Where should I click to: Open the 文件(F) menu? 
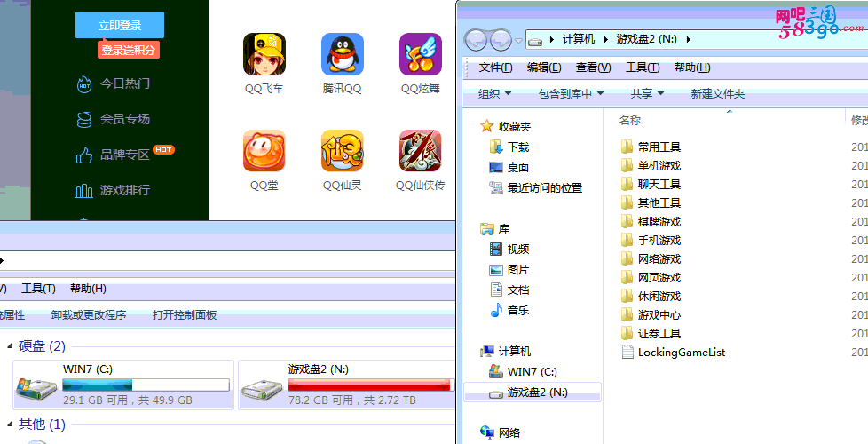pyautogui.click(x=495, y=67)
